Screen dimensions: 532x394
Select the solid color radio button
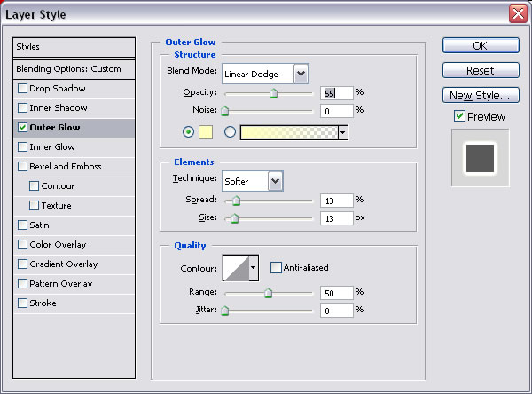pos(187,132)
